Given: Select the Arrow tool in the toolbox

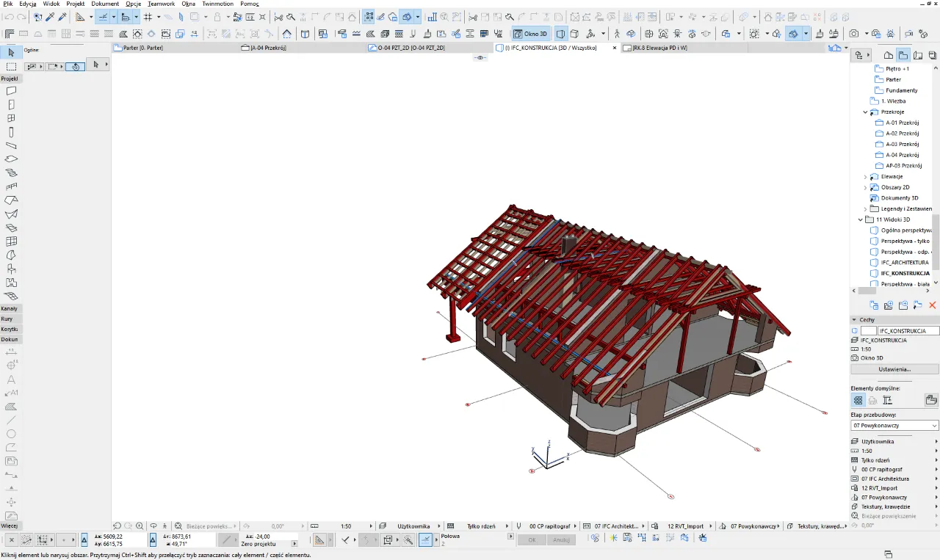Looking at the screenshot, I should tap(11, 52).
